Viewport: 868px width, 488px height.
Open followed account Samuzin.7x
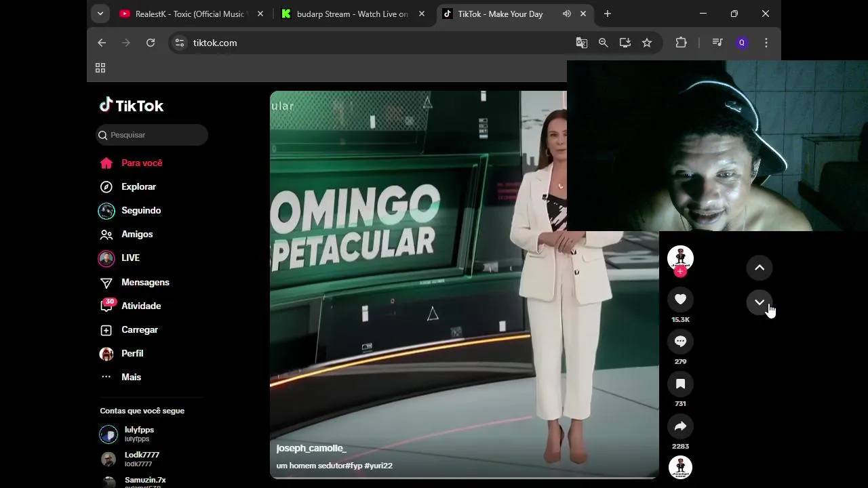[x=133, y=481]
